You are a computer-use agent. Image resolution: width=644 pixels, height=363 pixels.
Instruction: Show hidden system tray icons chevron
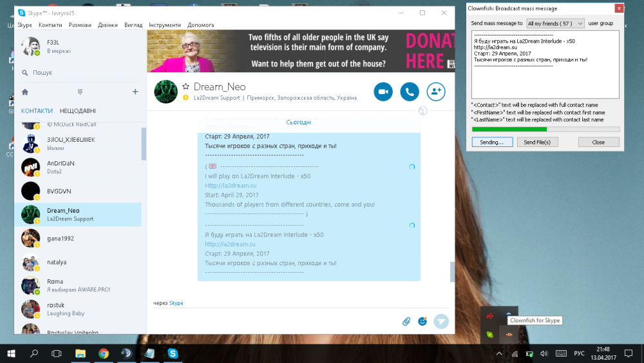[499, 353]
